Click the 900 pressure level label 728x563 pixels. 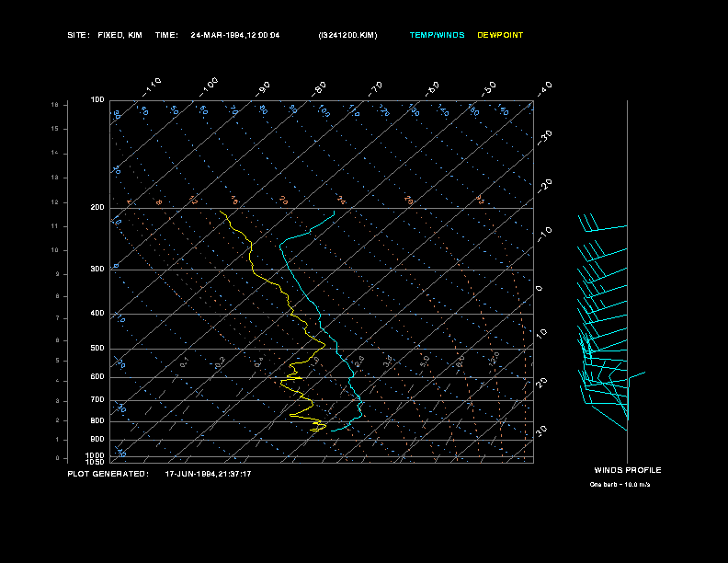(x=97, y=439)
